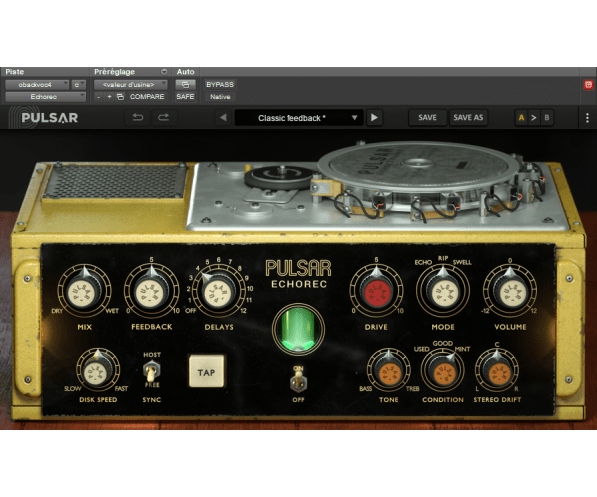Open the obackvoo4 track selector dropdown
The image size is (597, 497).
tap(37, 85)
